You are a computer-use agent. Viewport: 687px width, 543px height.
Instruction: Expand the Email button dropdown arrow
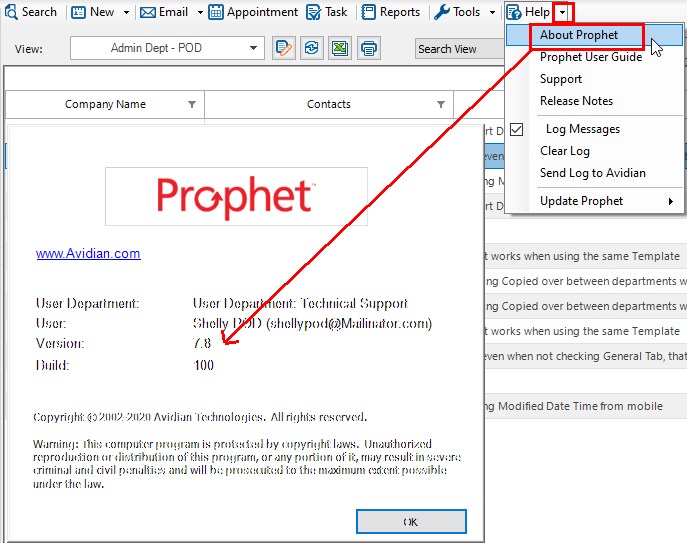tap(200, 13)
